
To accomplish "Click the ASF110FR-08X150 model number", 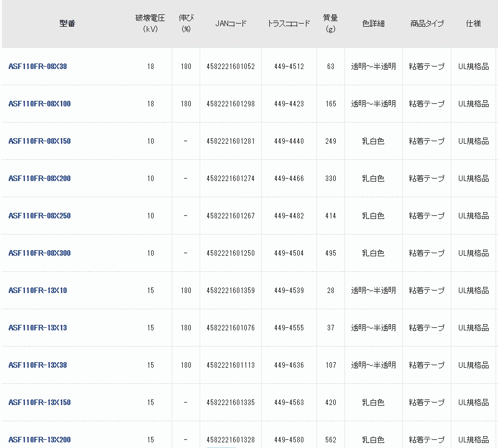I will point(40,141).
